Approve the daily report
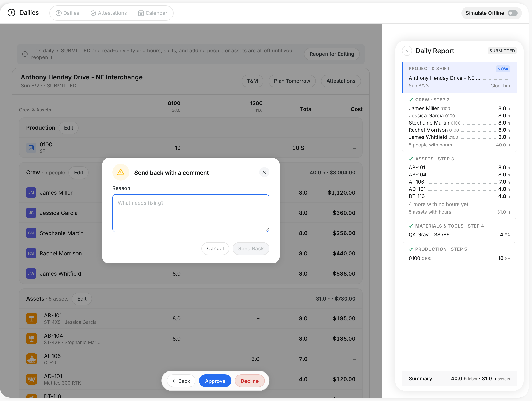532x401 pixels. pyautogui.click(x=215, y=381)
